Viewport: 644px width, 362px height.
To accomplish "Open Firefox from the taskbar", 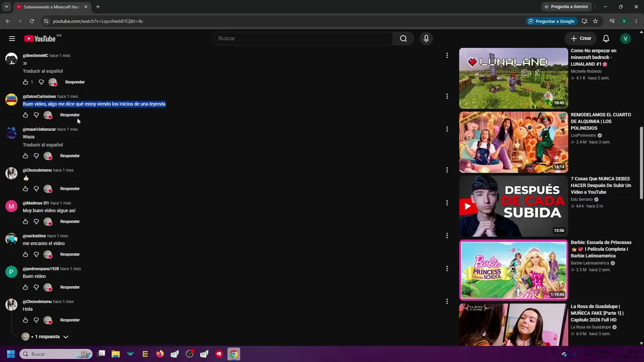I will tap(160, 354).
